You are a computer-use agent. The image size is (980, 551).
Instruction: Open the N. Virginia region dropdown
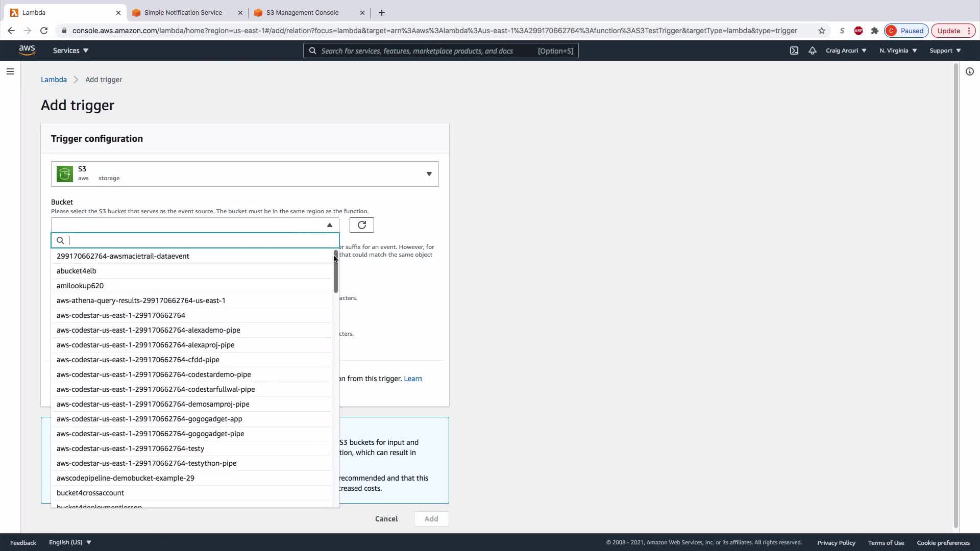click(898, 51)
